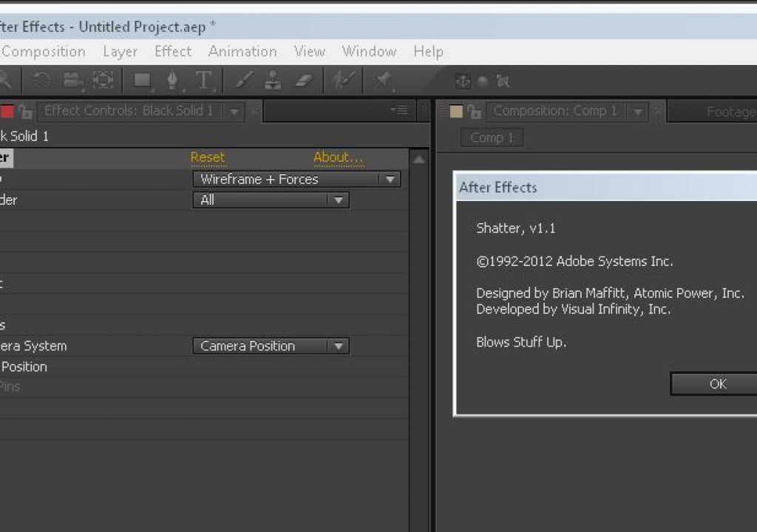
Task: Click the 'Blows Stuff Up.' text
Action: point(521,342)
